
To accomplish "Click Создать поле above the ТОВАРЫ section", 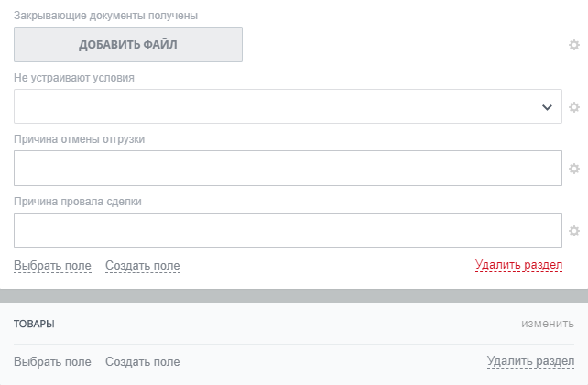I will click(x=143, y=266).
